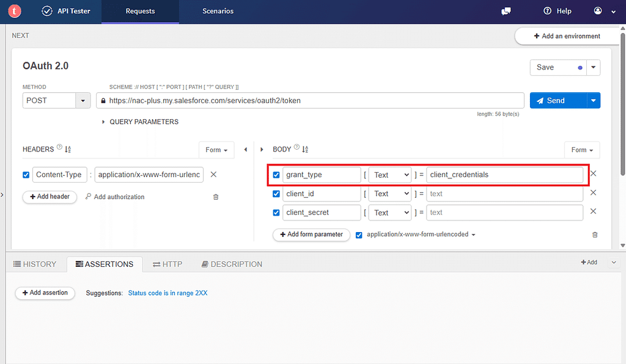Sort headers alphabetically icon
The width and height of the screenshot is (626, 364).
68,149
